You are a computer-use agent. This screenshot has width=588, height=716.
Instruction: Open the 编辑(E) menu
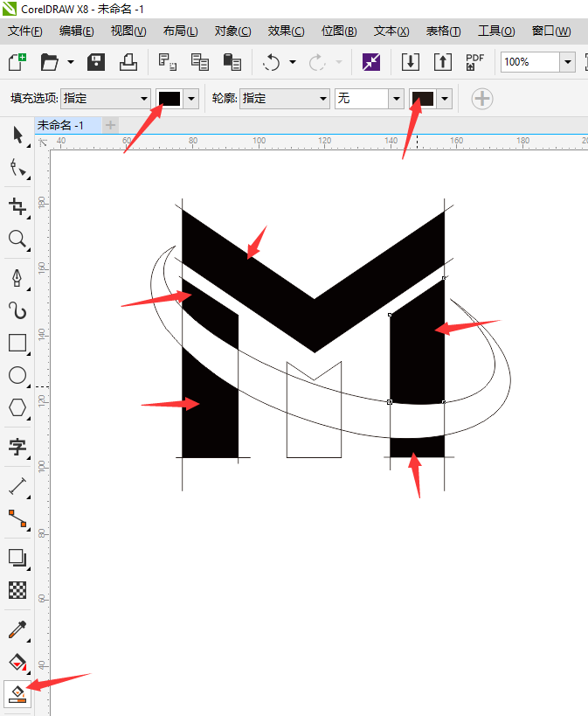(77, 31)
